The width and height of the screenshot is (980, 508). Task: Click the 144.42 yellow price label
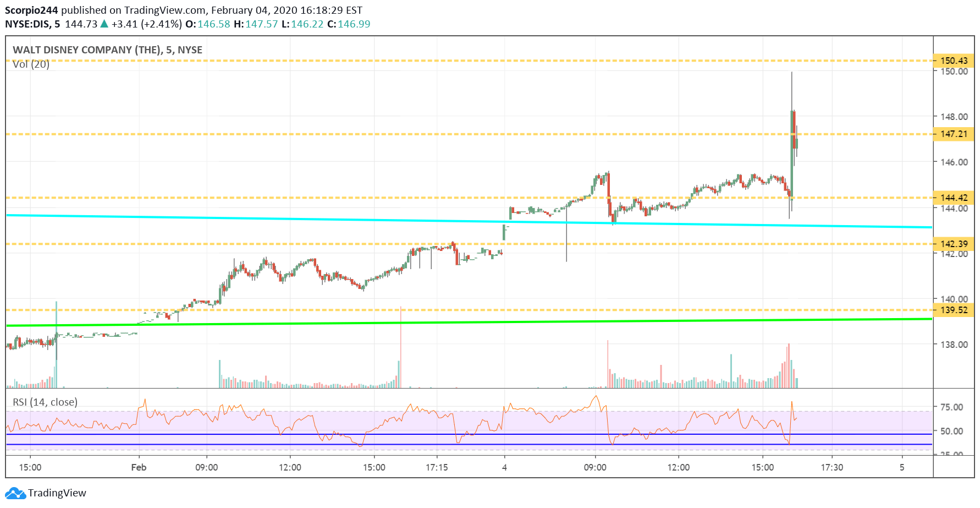tap(954, 198)
